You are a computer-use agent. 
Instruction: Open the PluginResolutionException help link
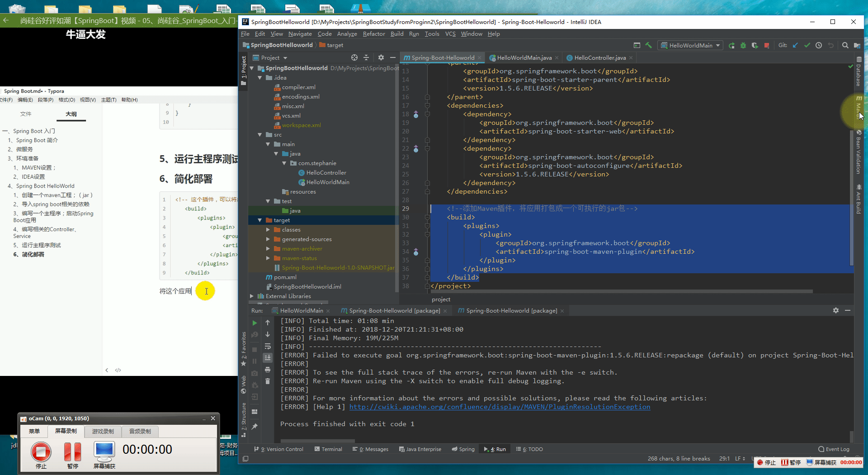(500, 407)
